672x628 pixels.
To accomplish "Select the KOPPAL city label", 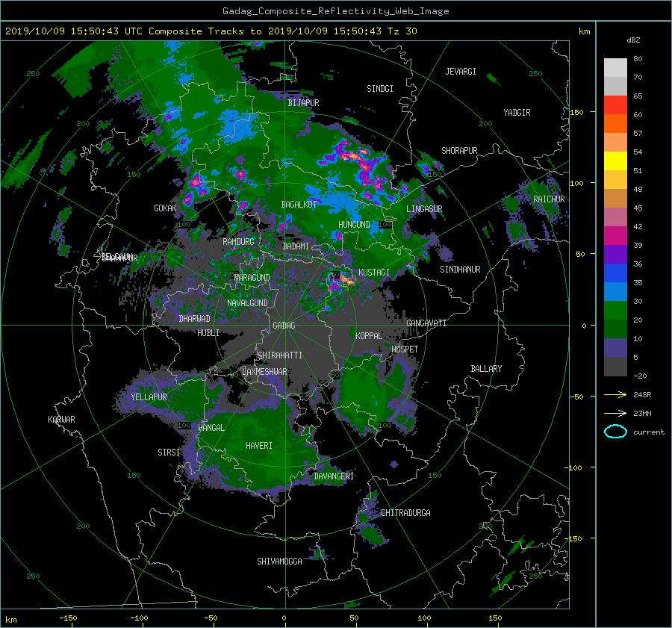I will pyautogui.click(x=369, y=336).
